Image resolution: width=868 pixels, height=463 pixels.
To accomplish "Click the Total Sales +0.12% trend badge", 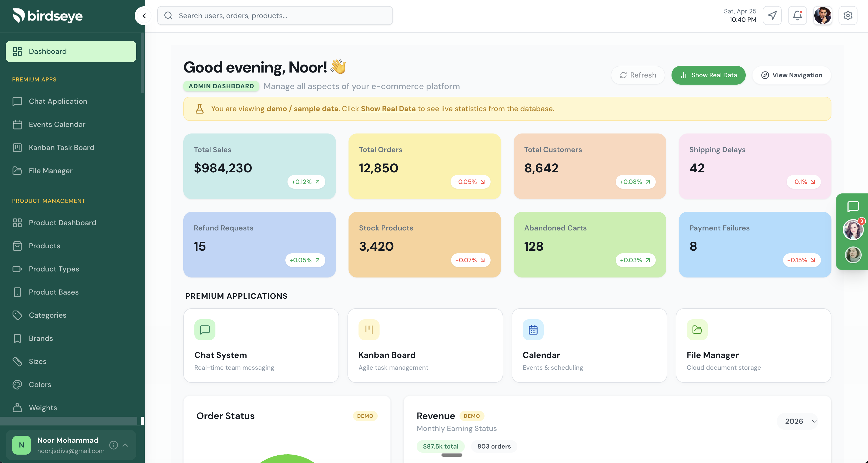I will pos(306,182).
